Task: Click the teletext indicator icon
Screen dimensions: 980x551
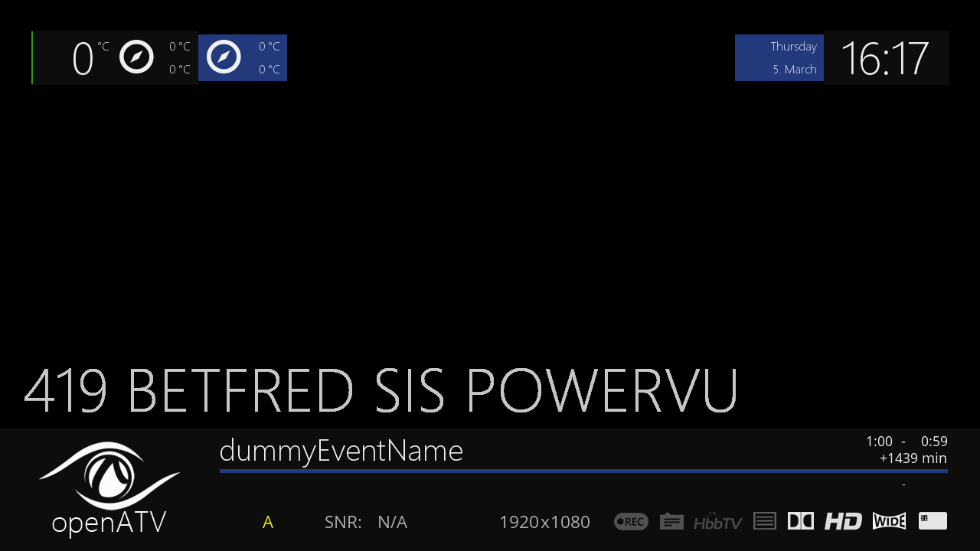Action: click(765, 521)
